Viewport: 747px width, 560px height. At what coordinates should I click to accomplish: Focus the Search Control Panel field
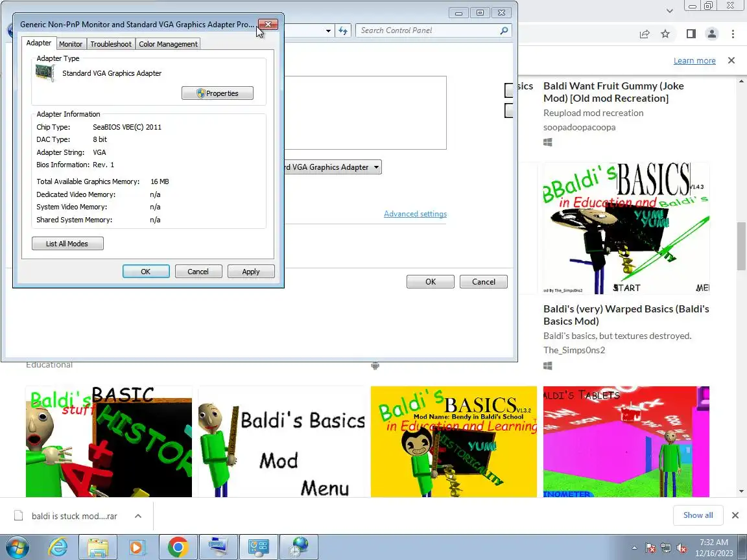coord(429,30)
